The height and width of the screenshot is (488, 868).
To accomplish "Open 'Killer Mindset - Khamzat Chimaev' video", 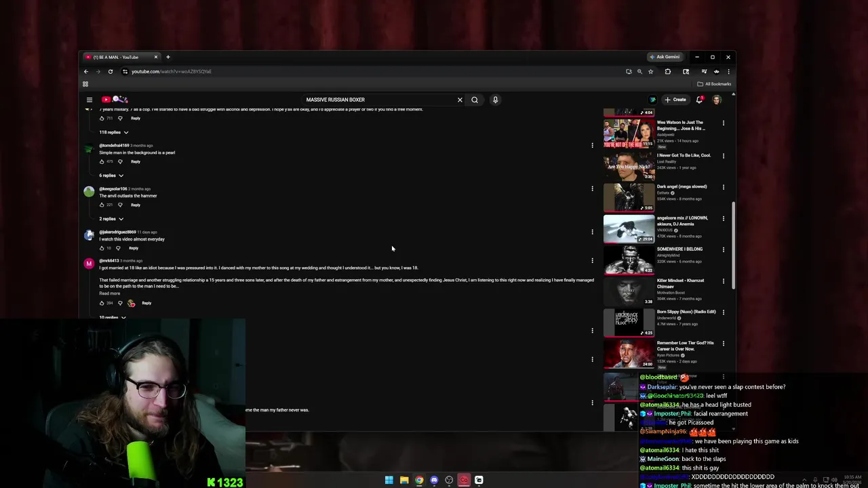I will point(680,283).
